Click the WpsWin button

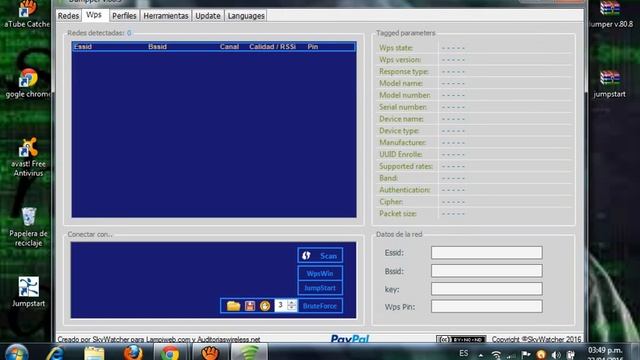[x=320, y=273]
